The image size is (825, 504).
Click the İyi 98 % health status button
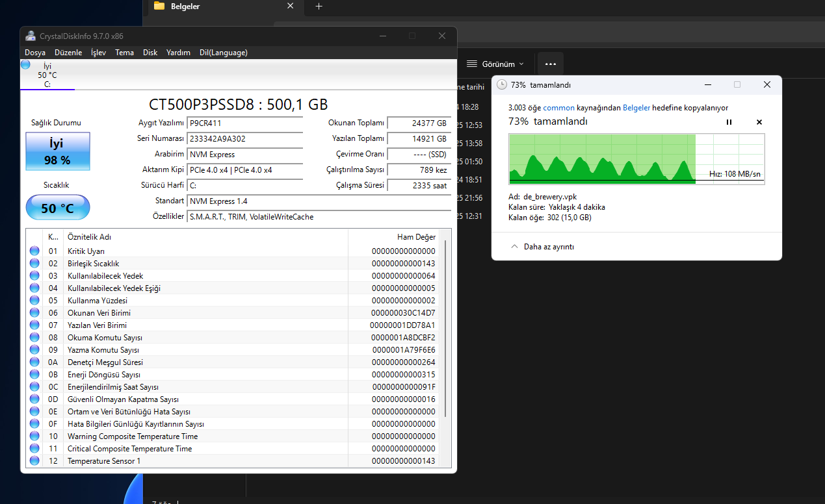coord(58,151)
